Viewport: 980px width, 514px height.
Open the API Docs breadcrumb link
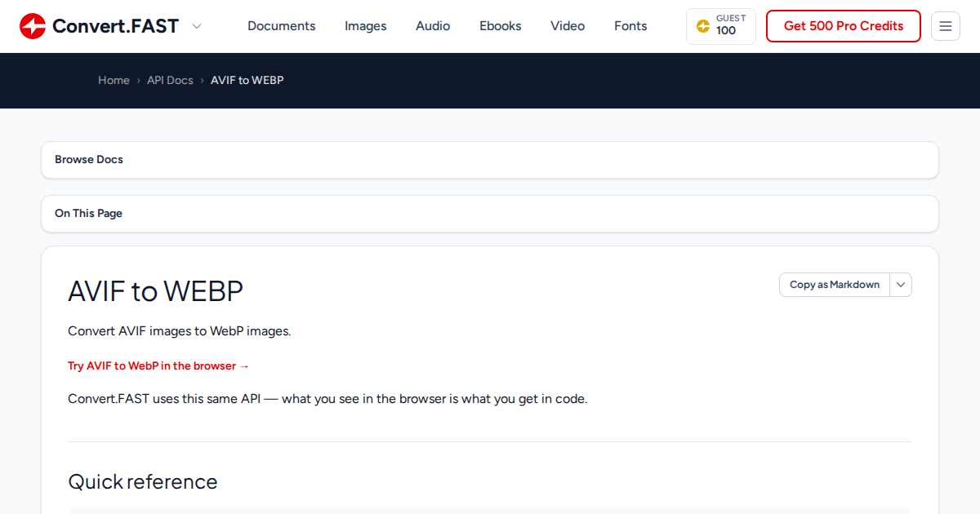tap(170, 80)
